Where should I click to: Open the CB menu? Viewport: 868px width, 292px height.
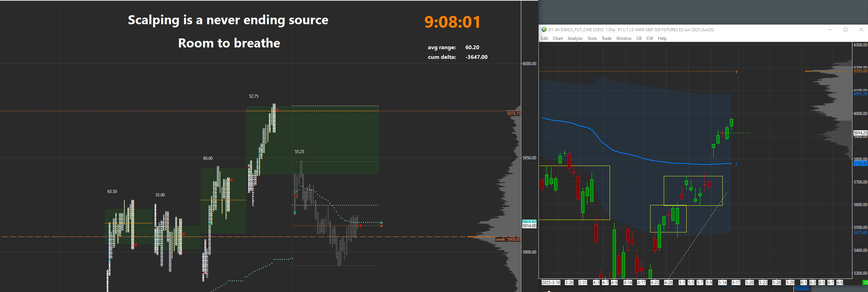[x=639, y=38]
